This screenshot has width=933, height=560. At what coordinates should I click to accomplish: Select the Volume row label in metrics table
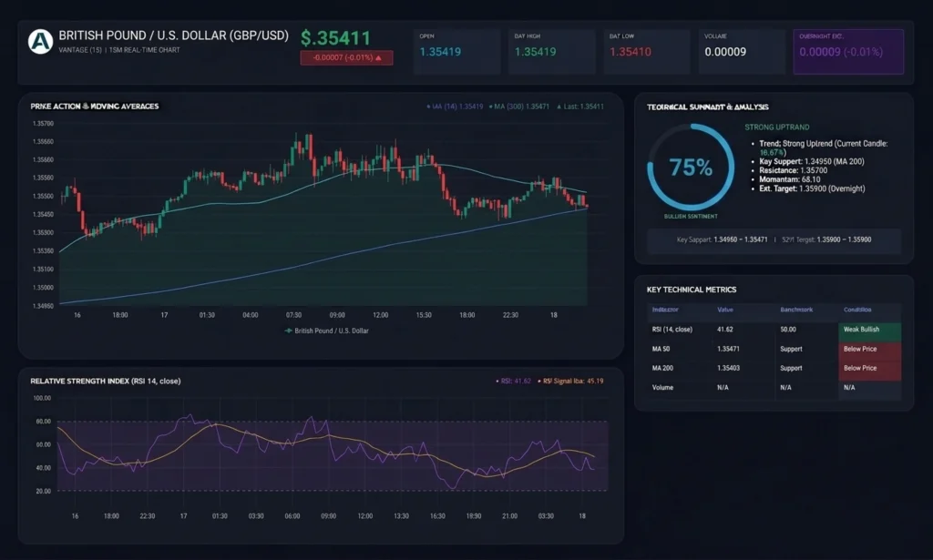(x=663, y=388)
